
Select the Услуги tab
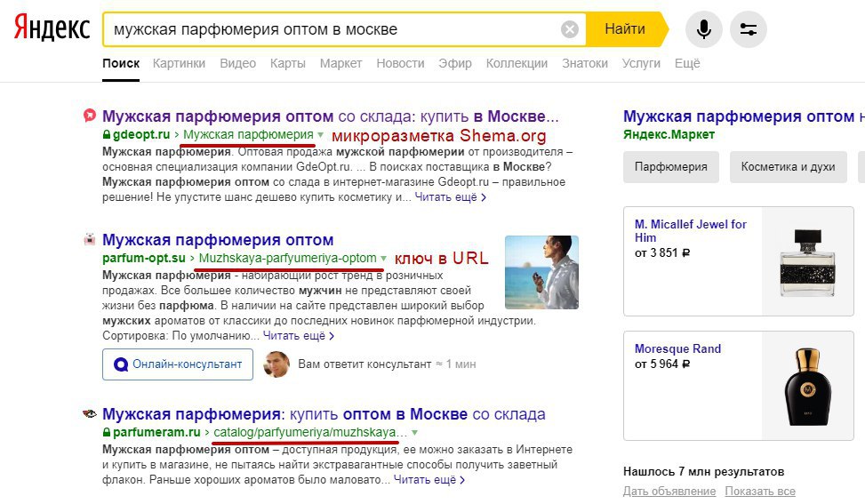pos(641,63)
